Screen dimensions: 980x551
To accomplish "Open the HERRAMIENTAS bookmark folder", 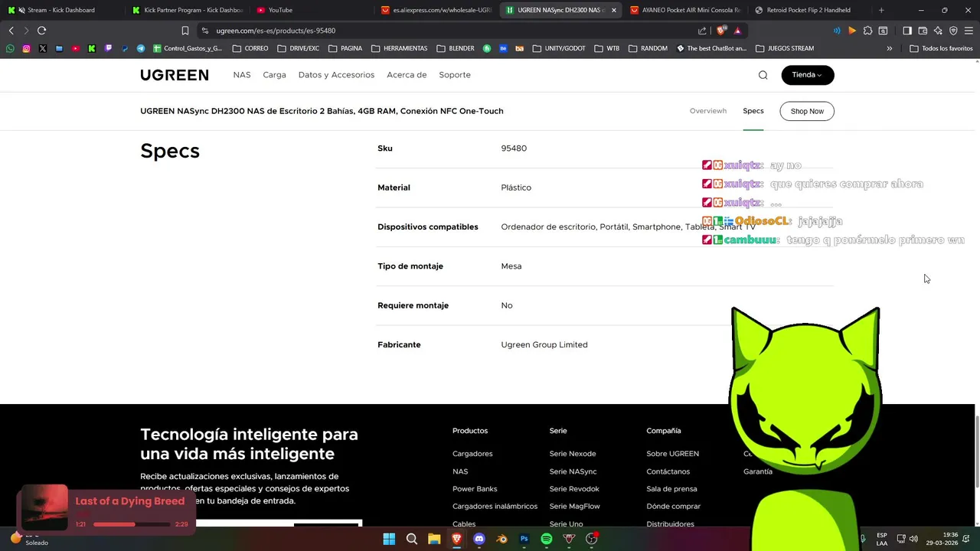I will pos(399,48).
